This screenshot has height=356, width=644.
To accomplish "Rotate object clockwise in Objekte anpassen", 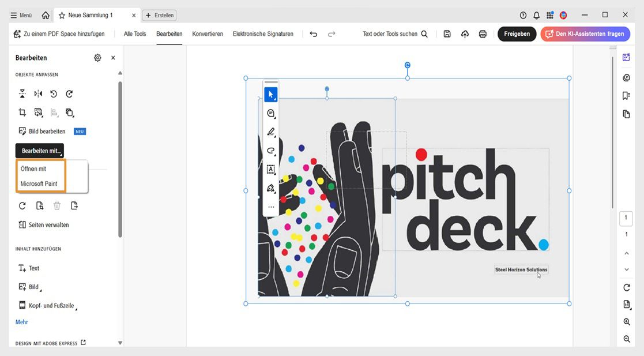I will pyautogui.click(x=69, y=93).
